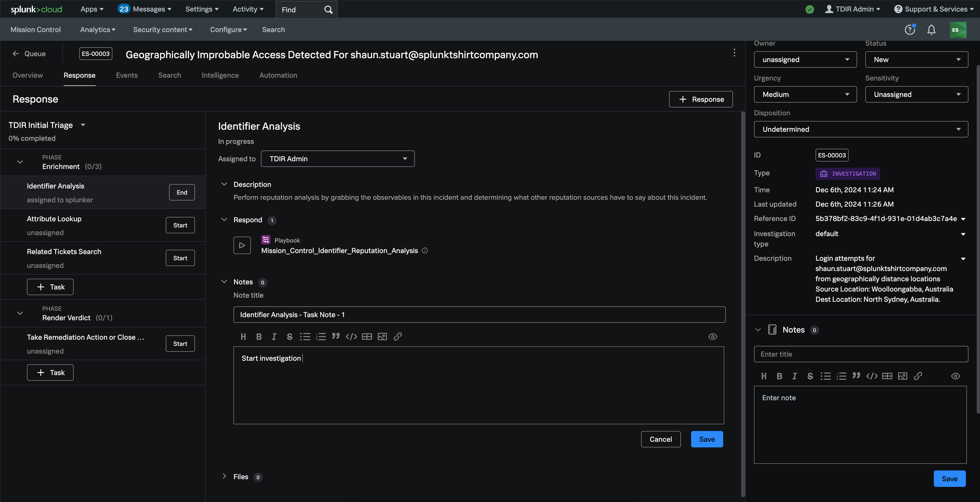Viewport: 980px width, 502px height.
Task: Click the playbook info icon
Action: (425, 251)
